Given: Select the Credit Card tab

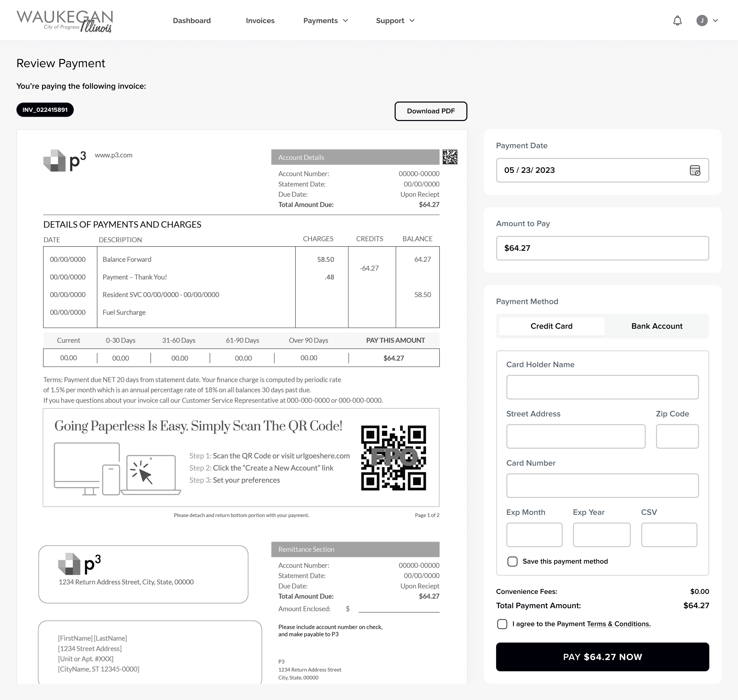Looking at the screenshot, I should (551, 326).
